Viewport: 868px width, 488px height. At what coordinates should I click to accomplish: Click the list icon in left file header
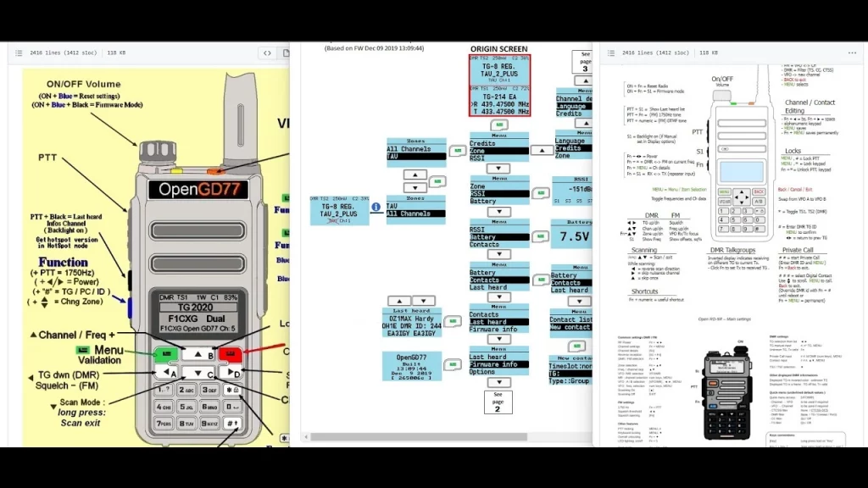click(19, 53)
